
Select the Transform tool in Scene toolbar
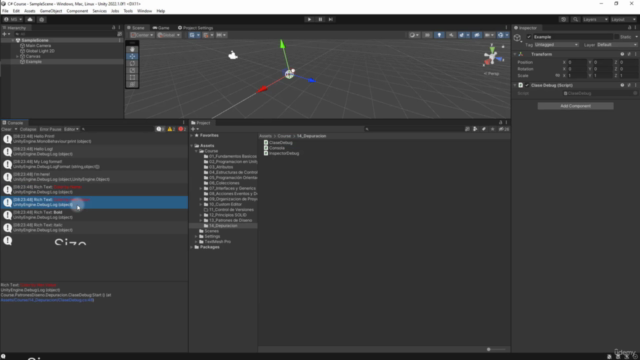tap(132, 84)
